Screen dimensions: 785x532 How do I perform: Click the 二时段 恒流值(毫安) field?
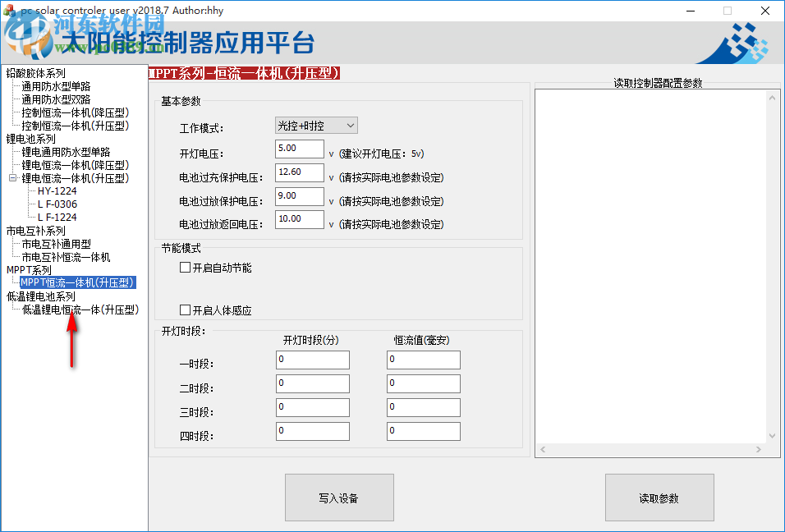[x=424, y=384]
